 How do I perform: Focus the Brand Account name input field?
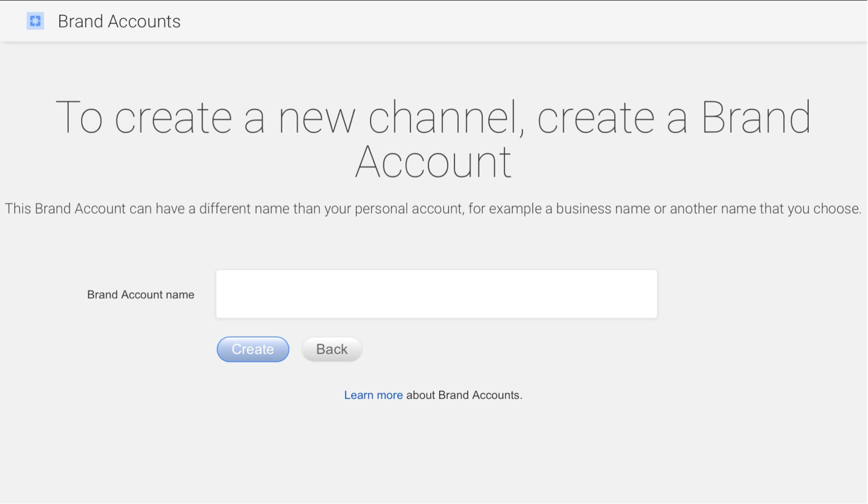437,294
